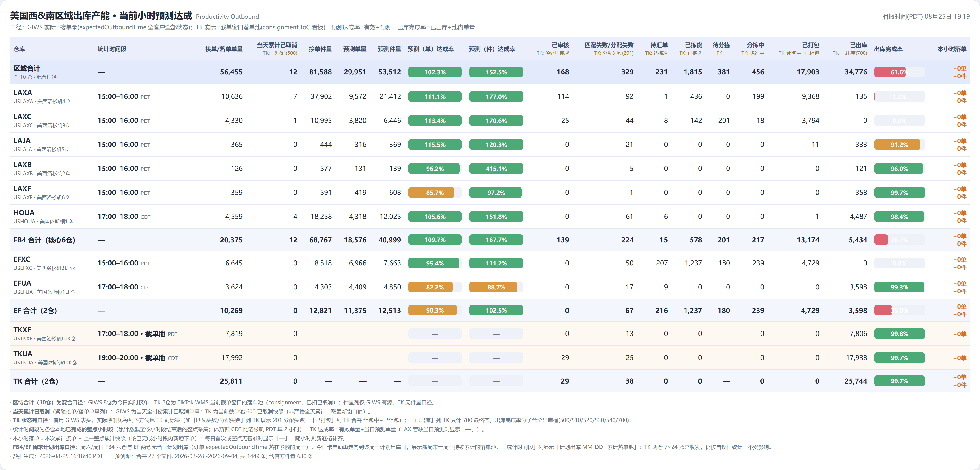
Task: Select the 区域合计 row label
Action: (27, 68)
